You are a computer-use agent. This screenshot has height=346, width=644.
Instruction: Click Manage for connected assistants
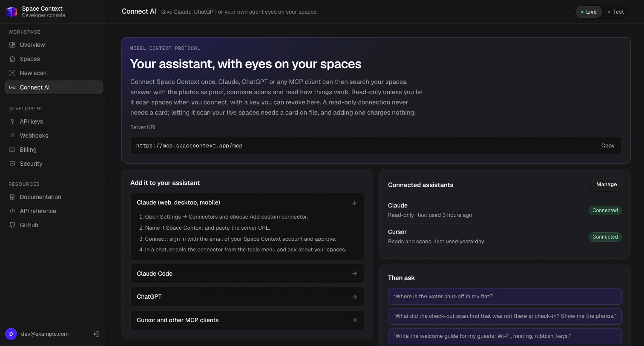[607, 185]
